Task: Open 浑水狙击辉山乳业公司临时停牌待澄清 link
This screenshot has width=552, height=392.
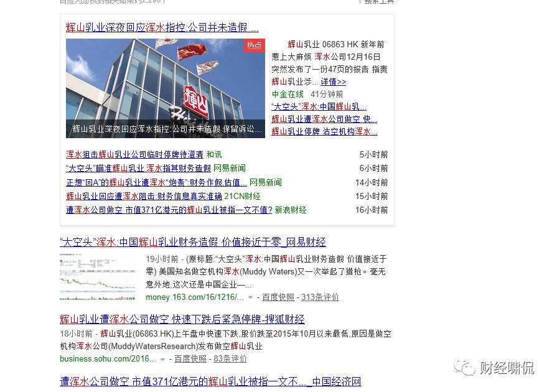Action: (134, 154)
